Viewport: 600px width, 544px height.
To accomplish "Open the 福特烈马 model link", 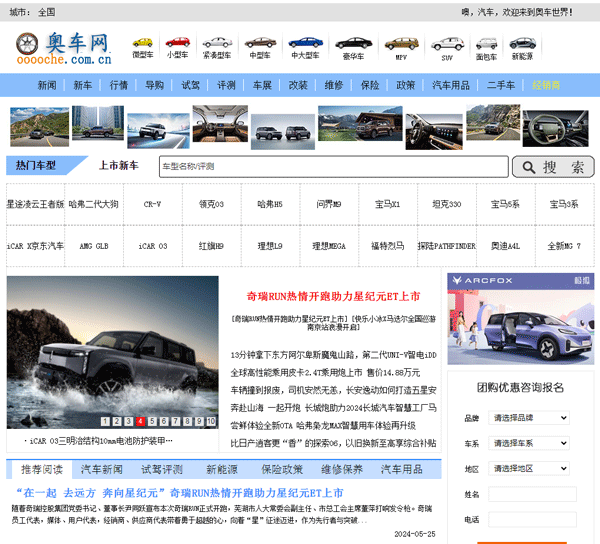I will pyautogui.click(x=388, y=246).
